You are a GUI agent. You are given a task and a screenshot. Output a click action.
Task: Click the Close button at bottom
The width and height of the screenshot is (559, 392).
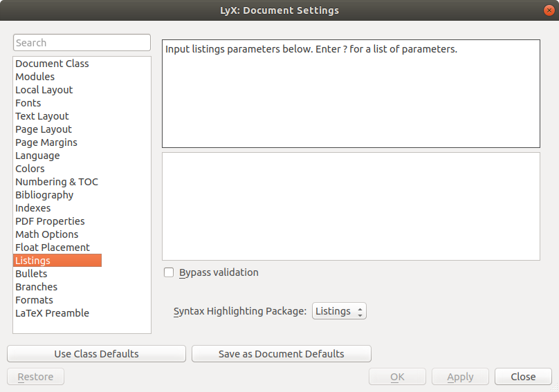pos(523,377)
